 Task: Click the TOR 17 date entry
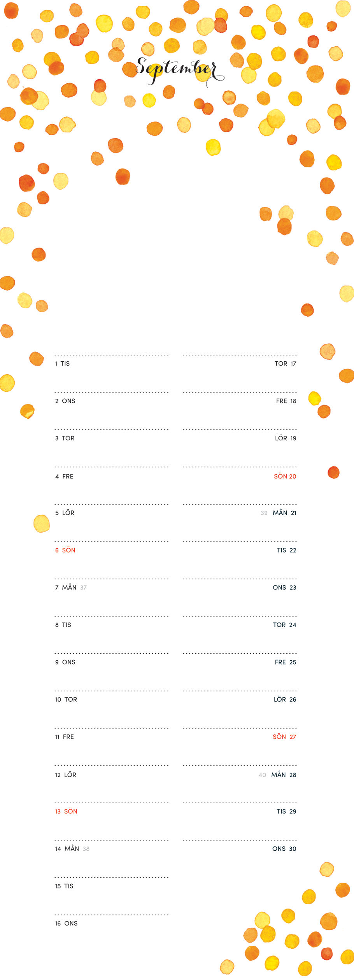tap(285, 364)
